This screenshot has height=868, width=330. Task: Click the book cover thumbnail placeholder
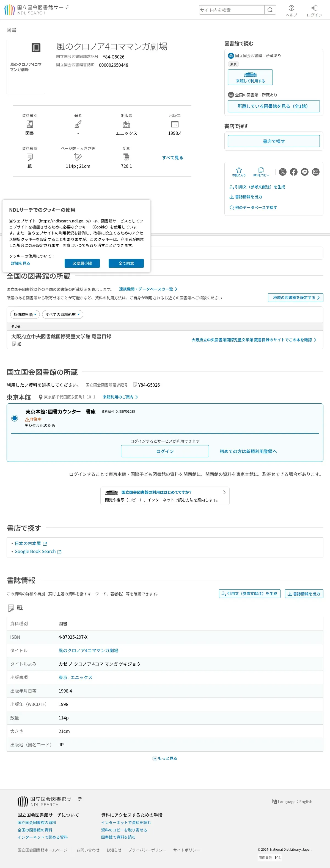coord(26,67)
